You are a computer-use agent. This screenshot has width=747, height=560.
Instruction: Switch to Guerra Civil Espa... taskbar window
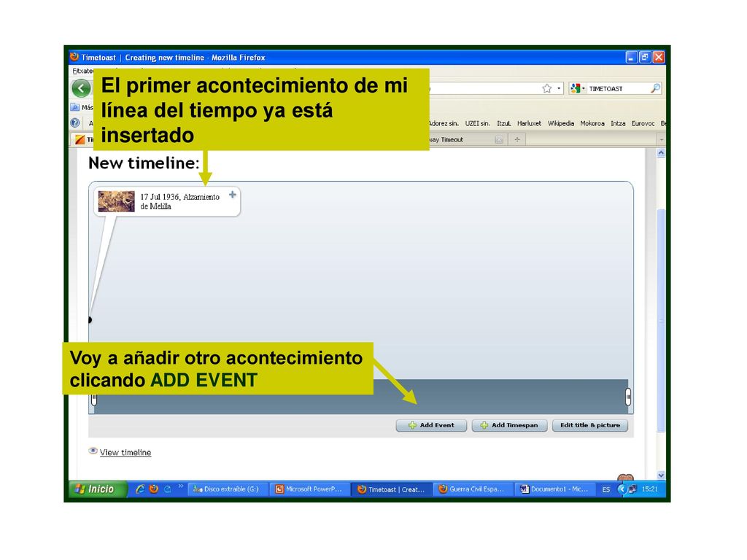click(473, 489)
